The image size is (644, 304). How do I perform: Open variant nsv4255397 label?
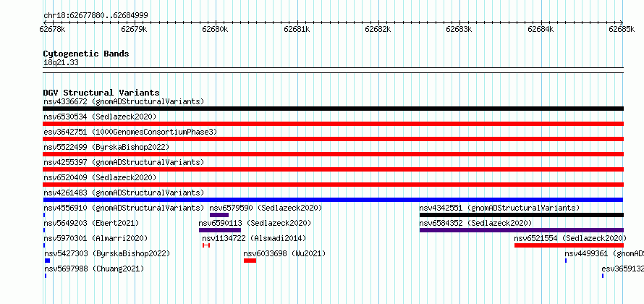[x=124, y=162]
